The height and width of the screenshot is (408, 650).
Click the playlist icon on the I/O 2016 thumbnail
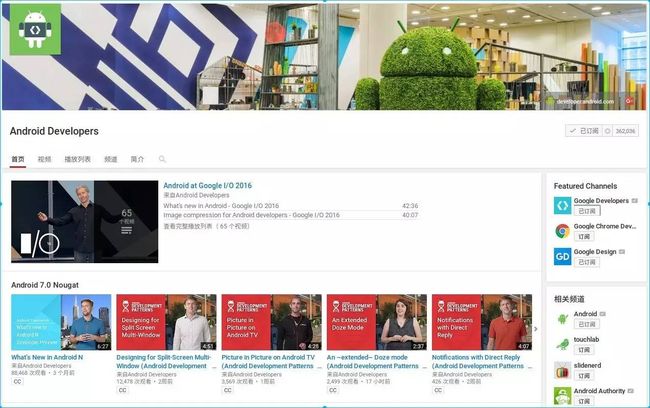126,231
